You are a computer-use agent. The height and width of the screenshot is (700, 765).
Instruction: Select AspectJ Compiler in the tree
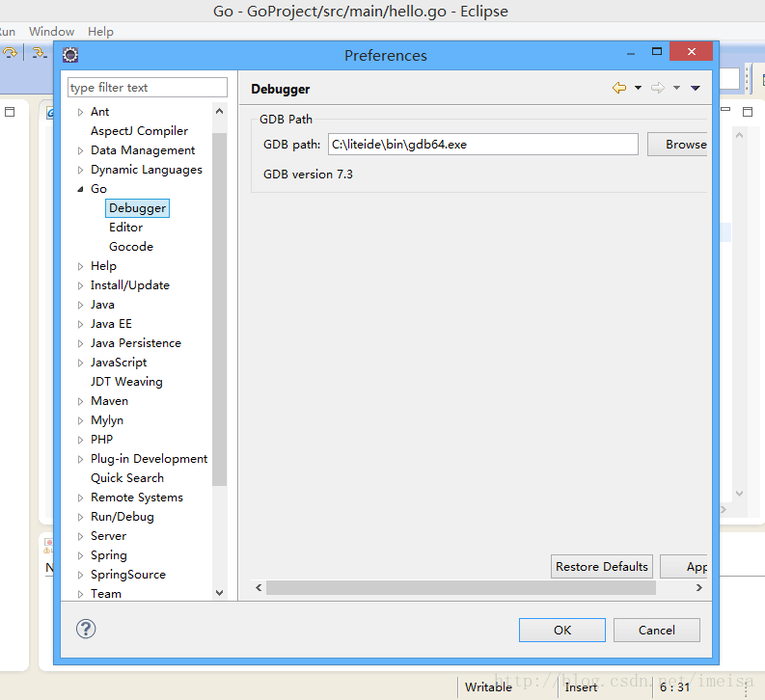coord(139,131)
